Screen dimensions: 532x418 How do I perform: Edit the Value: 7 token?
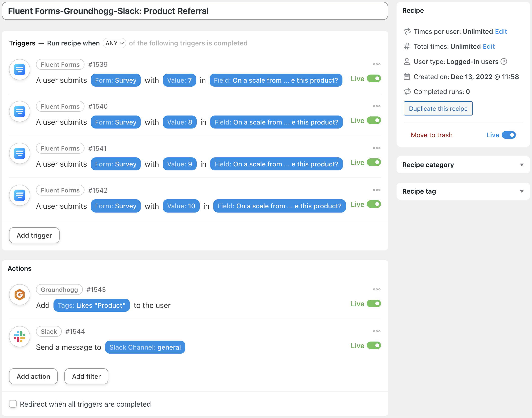point(179,80)
